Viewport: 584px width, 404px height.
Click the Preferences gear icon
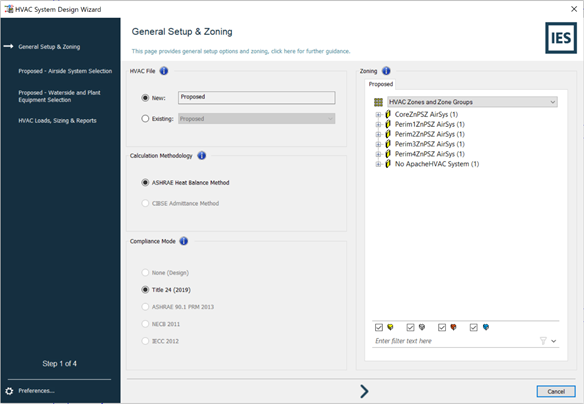point(9,391)
